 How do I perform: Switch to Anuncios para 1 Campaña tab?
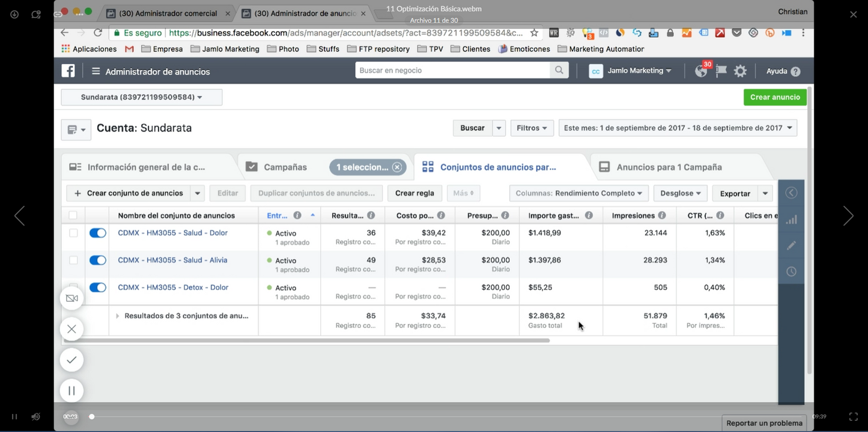(669, 167)
